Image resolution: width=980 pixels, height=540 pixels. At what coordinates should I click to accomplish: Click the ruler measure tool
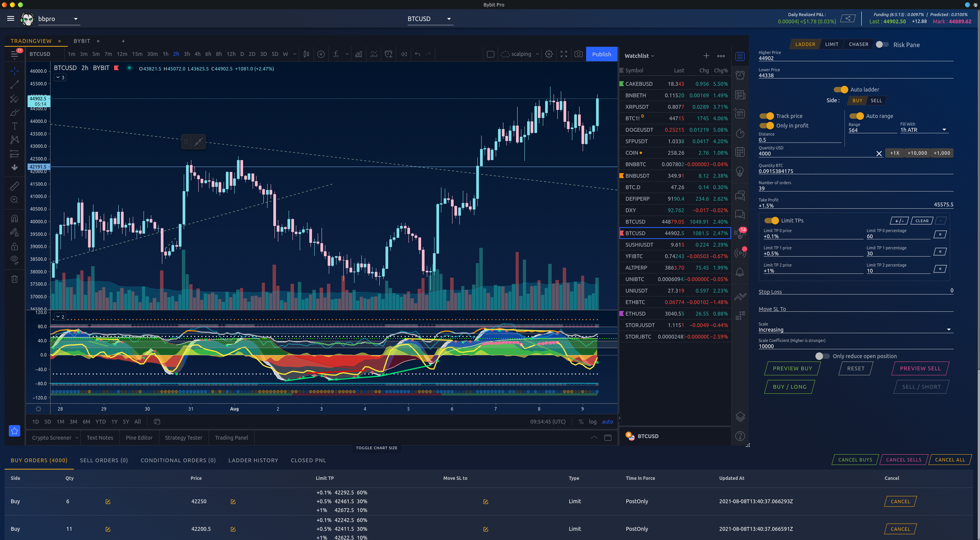[x=15, y=186]
